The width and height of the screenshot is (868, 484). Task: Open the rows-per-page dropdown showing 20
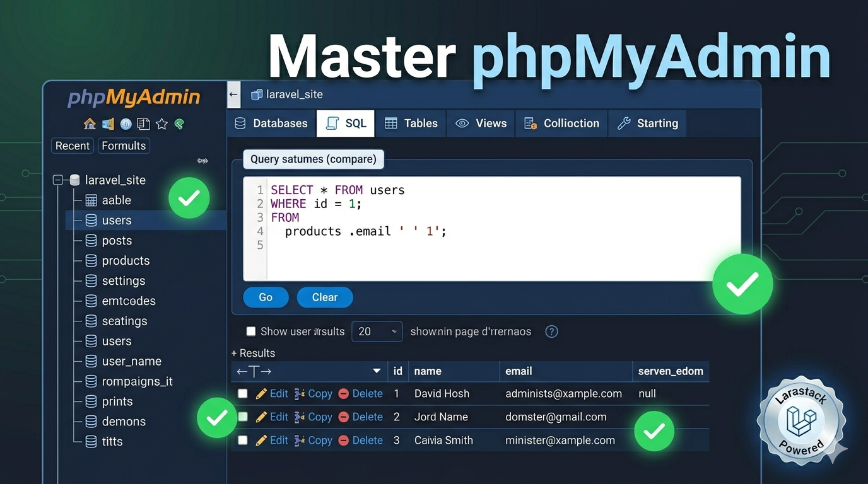tap(377, 331)
